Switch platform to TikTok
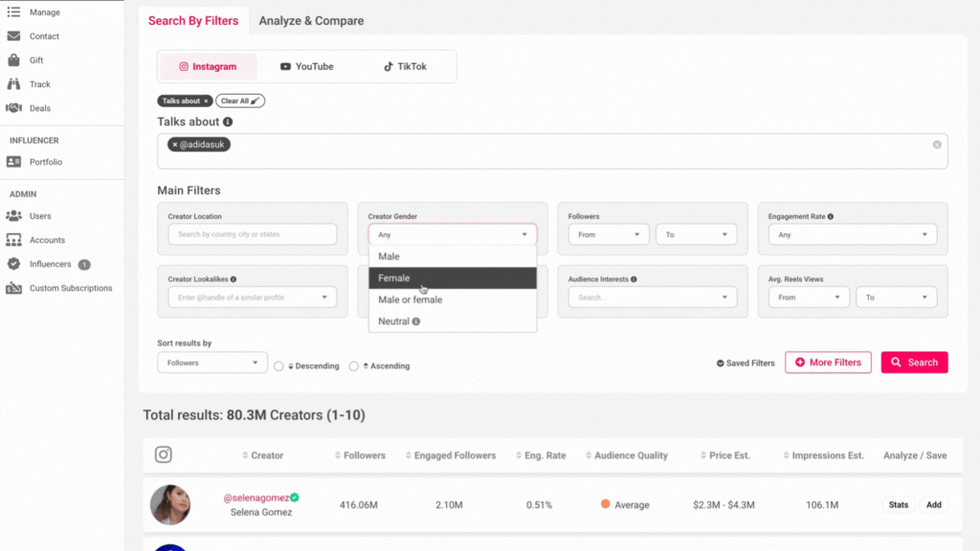Viewport: 980px width, 551px height. [x=404, y=66]
